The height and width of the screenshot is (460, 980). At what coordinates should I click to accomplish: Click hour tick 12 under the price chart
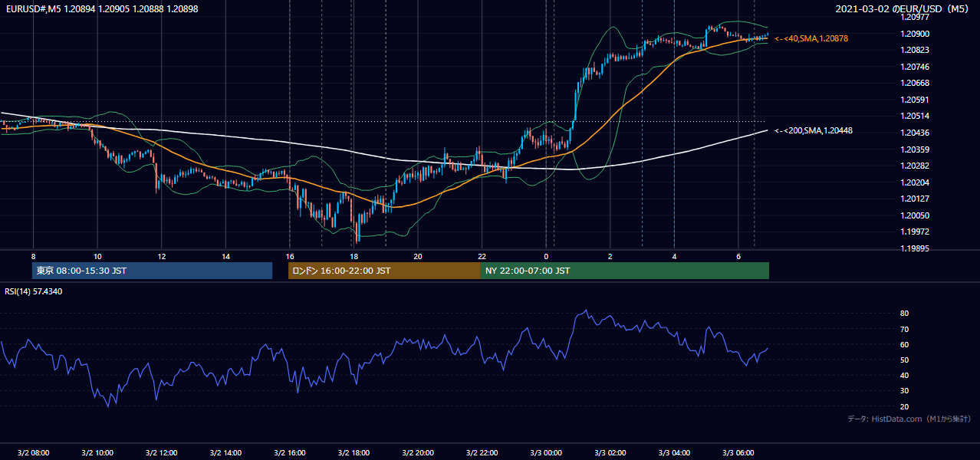pos(162,256)
